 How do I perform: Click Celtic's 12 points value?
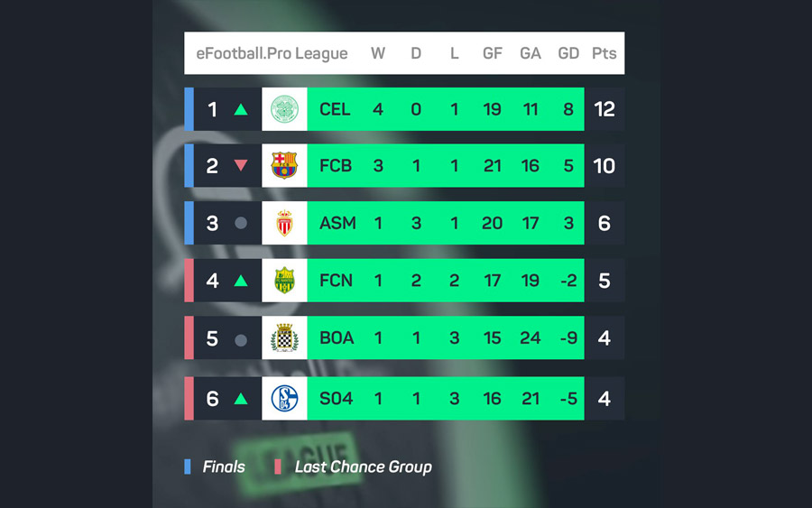604,109
